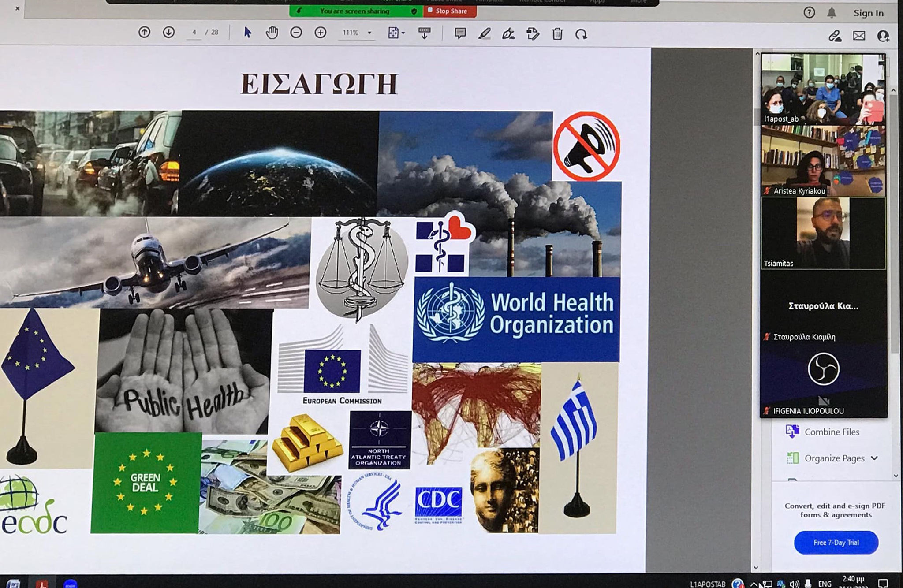Screen dimensions: 903x588
Task: Activate the Hand pan tool
Action: point(272,33)
